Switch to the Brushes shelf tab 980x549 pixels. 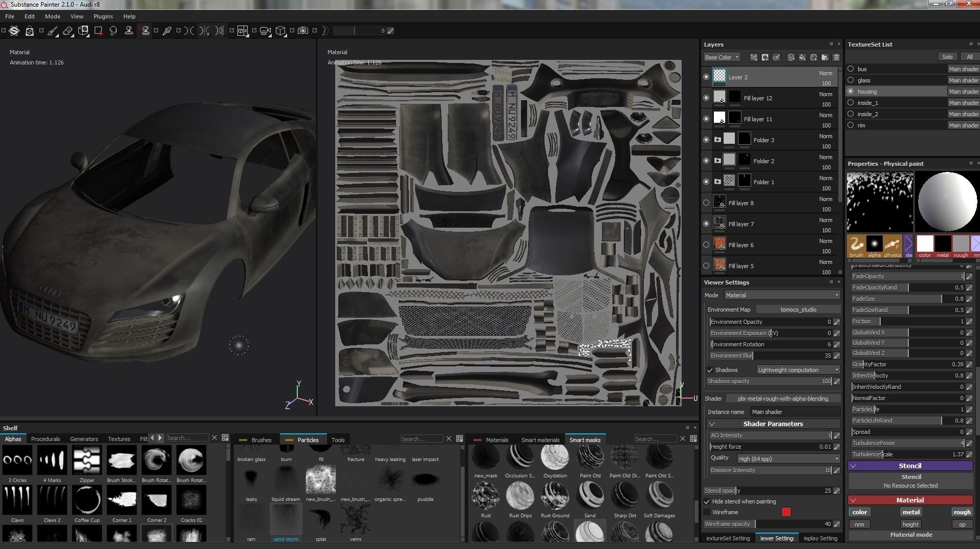coord(256,440)
